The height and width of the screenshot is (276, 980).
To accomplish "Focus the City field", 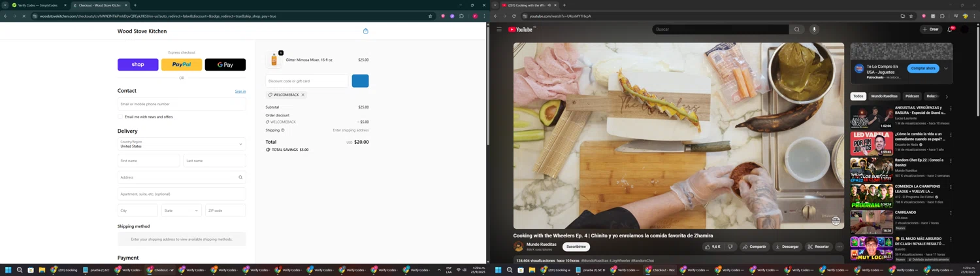I will pos(138,211).
